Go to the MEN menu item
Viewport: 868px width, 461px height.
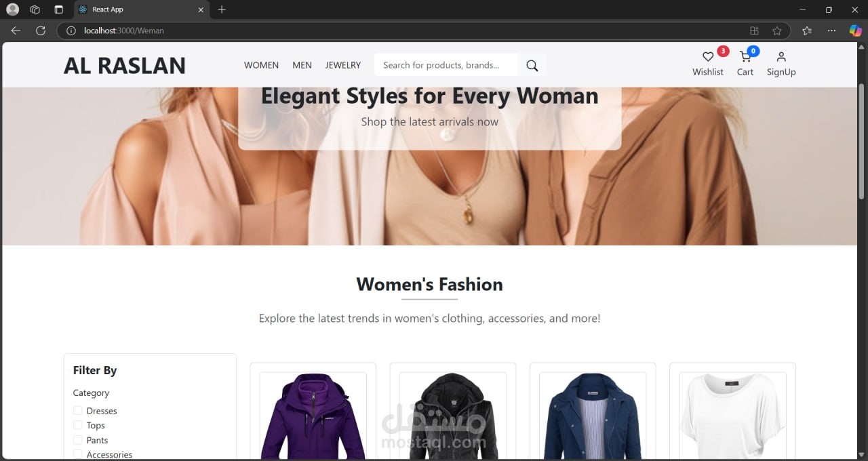302,65
